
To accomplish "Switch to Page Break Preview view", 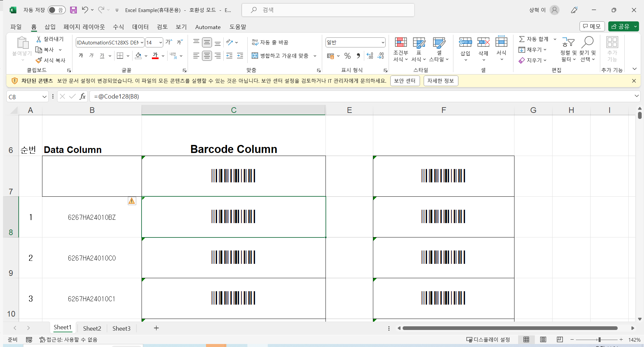I will 560,340.
